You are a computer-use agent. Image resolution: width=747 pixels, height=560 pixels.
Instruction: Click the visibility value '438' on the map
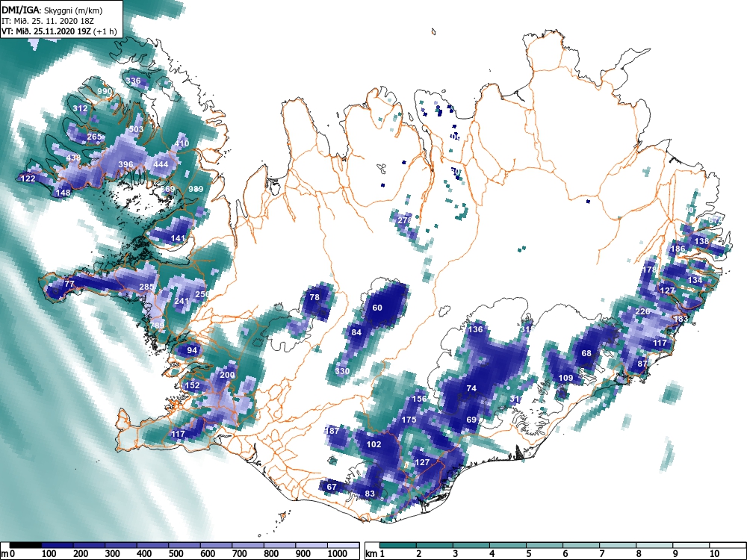click(x=73, y=158)
